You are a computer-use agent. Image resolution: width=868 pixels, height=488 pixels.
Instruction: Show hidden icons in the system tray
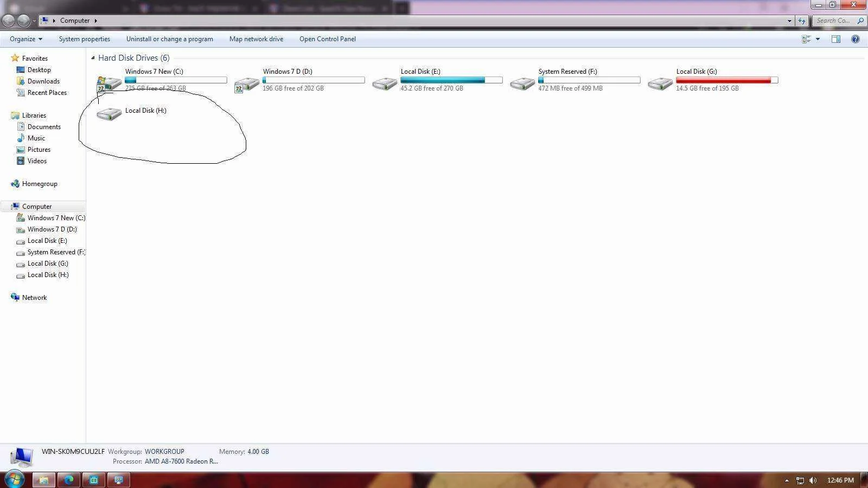pyautogui.click(x=787, y=480)
